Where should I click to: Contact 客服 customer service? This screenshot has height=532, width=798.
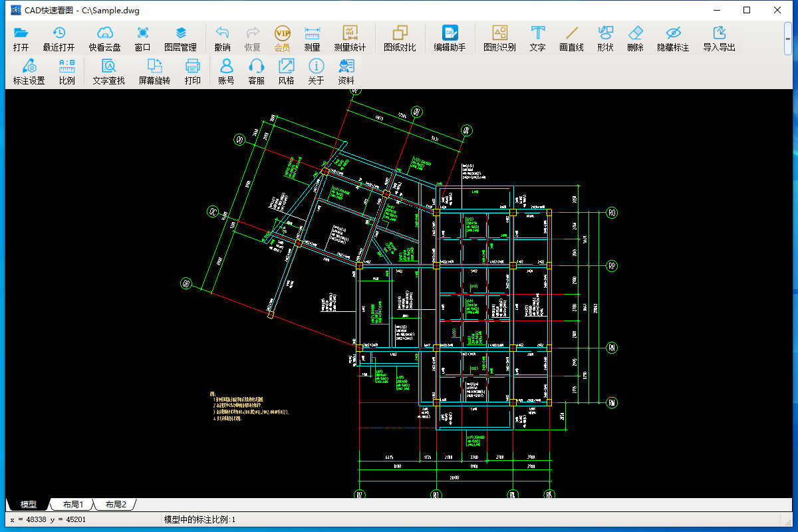click(x=256, y=72)
